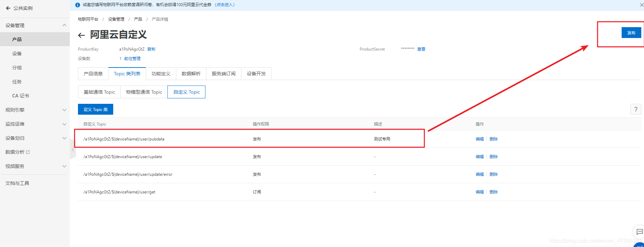Open the chat feedback icon

pyautogui.click(x=639, y=232)
